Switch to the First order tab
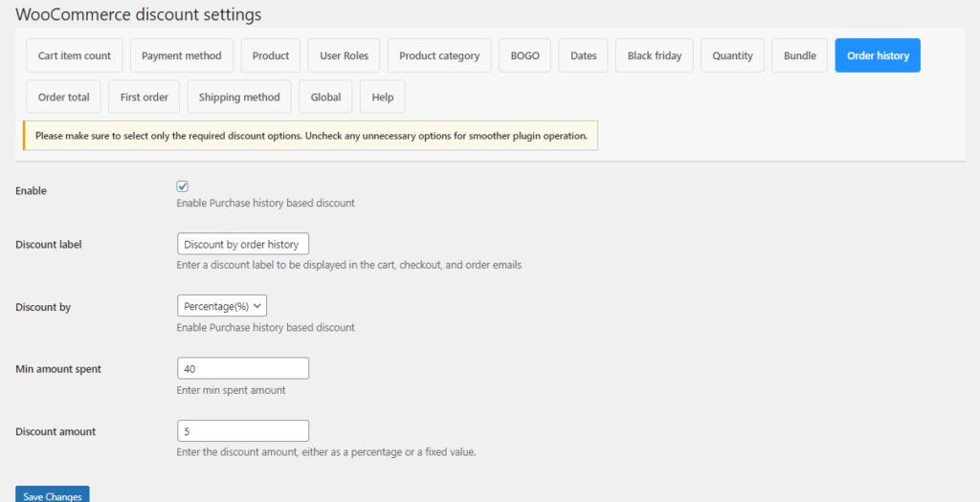 coord(144,97)
